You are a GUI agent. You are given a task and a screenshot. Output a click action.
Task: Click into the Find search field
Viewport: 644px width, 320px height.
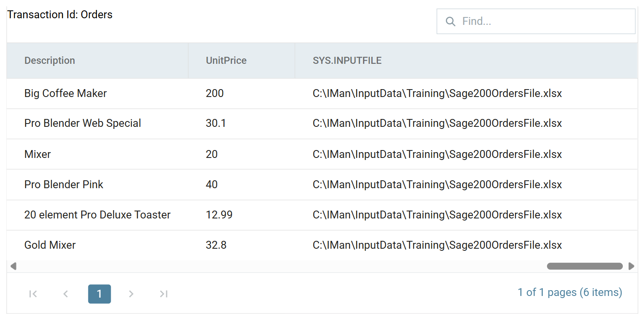[536, 21]
